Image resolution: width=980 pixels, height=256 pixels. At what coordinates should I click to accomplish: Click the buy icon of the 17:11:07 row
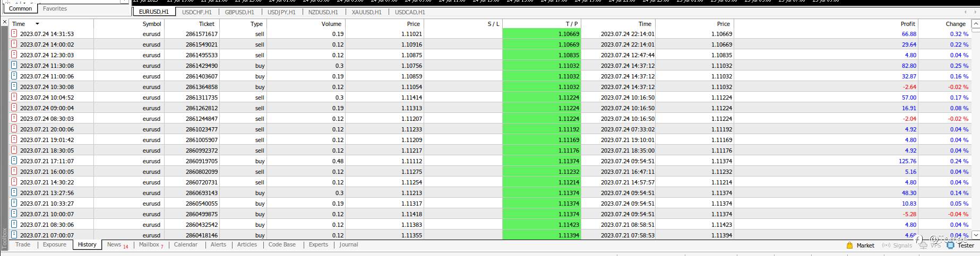click(x=14, y=161)
